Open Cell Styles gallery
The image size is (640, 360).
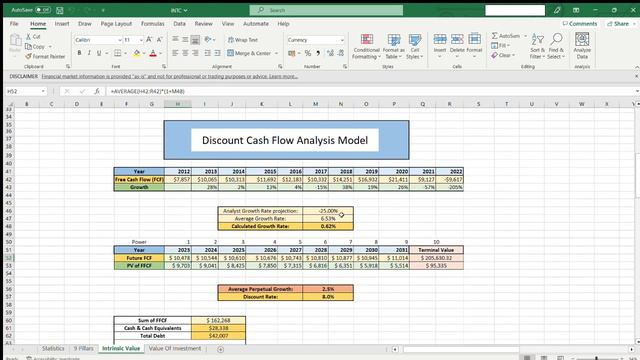[415, 46]
